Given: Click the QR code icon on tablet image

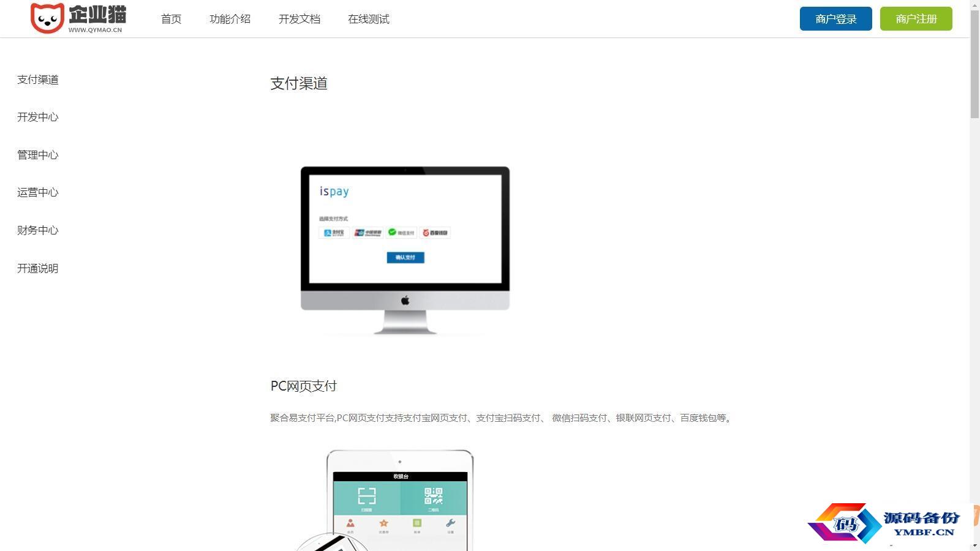Looking at the screenshot, I should pos(433,495).
